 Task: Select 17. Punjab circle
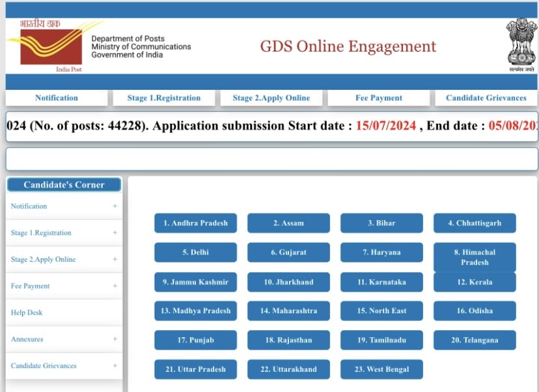point(195,340)
